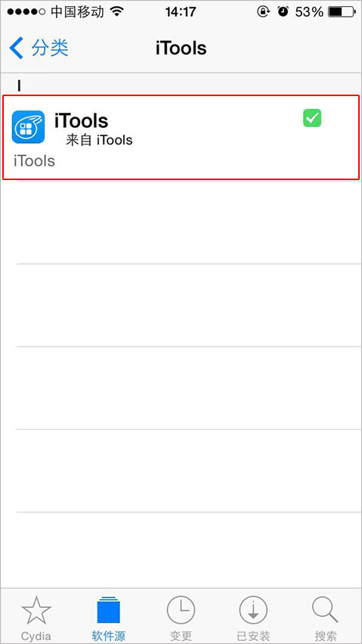Tap the Wi-Fi signal status icon

click(117, 12)
